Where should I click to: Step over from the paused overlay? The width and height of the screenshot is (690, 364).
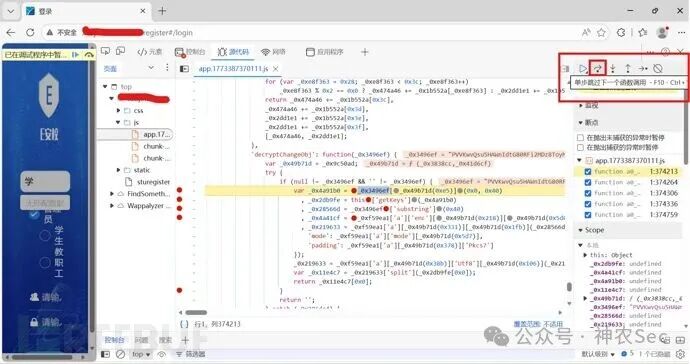(x=89, y=55)
